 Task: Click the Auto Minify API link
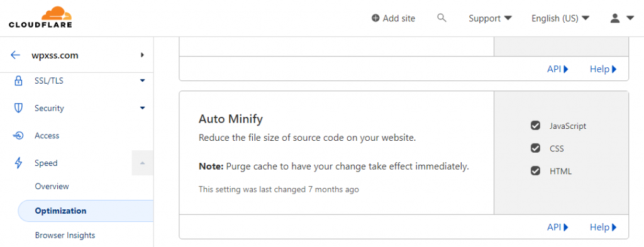558,227
